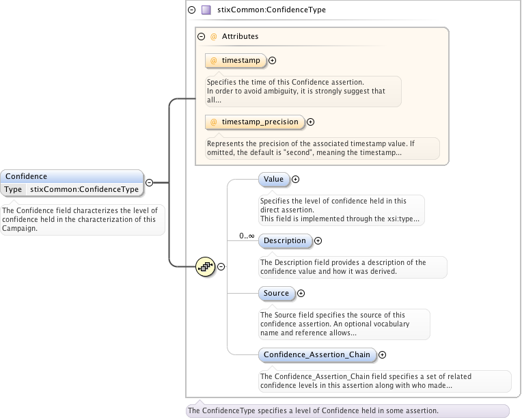This screenshot has height=420, width=522.
Task: Collapse the Attributes section
Action: coord(201,37)
